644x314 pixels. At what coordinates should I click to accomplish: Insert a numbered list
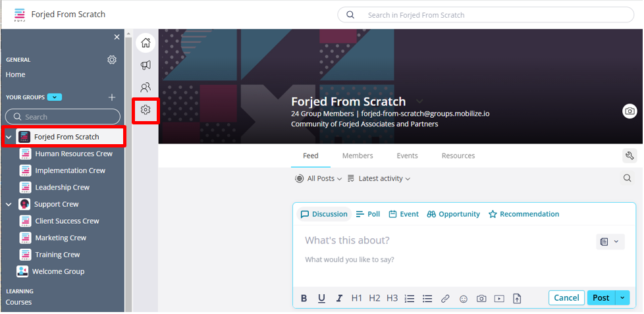point(410,298)
